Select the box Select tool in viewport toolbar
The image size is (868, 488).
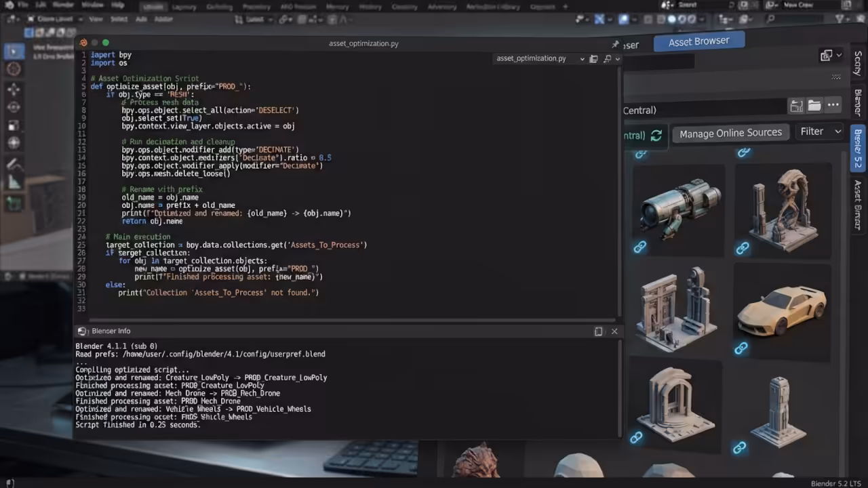point(14,51)
